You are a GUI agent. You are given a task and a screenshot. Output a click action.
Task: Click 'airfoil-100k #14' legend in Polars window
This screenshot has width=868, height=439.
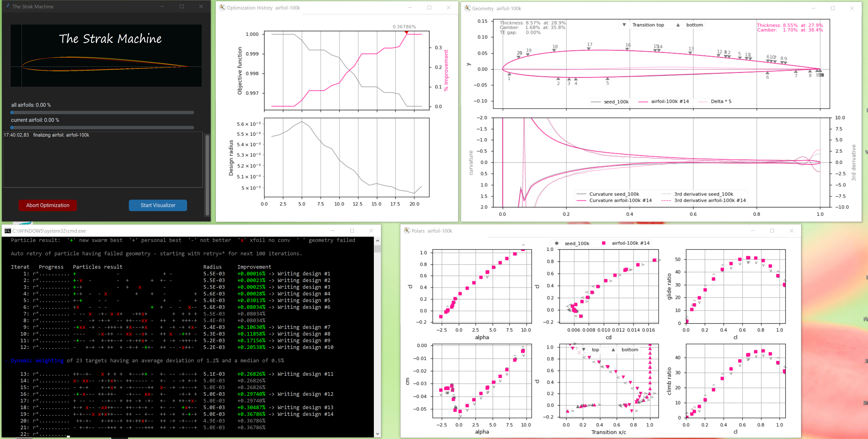[625, 243]
